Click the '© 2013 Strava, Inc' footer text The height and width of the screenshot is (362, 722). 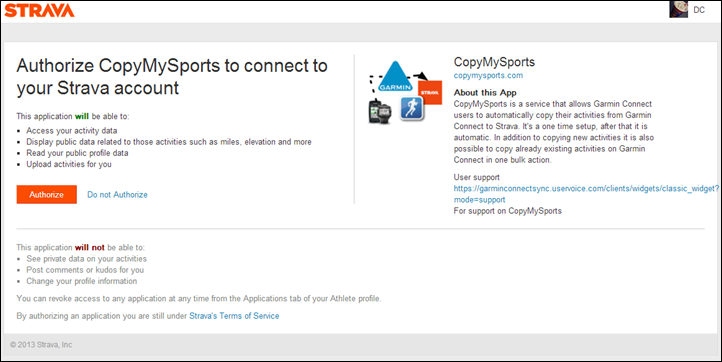coord(41,344)
